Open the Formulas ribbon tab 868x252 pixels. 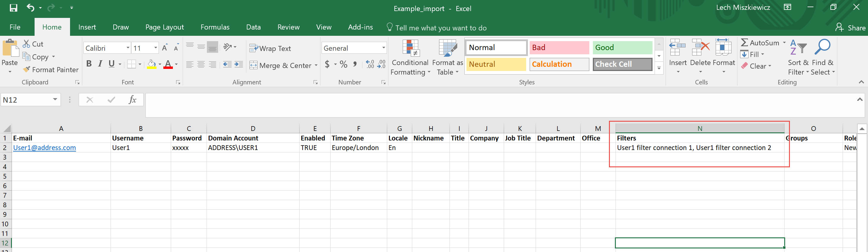[x=215, y=27]
